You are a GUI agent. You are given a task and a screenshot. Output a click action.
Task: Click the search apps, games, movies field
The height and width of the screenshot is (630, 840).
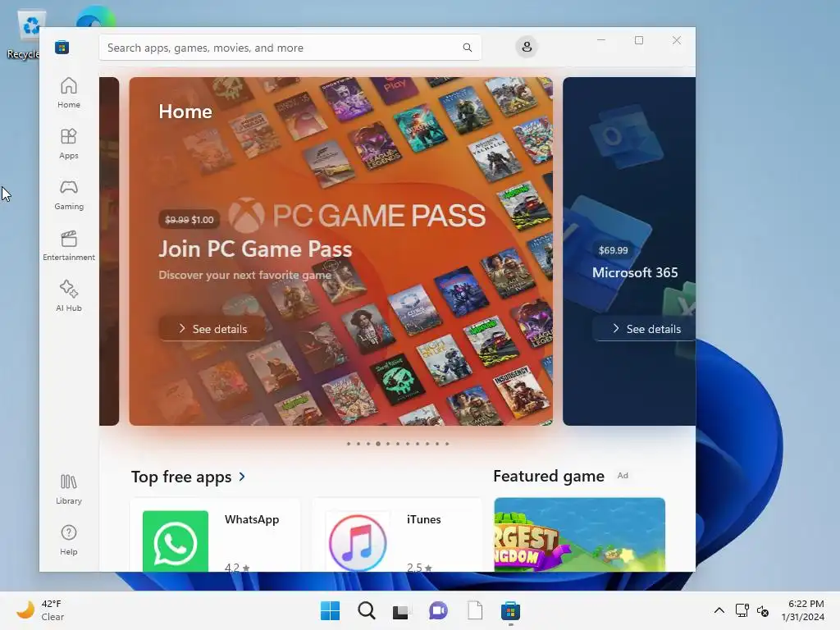point(290,48)
